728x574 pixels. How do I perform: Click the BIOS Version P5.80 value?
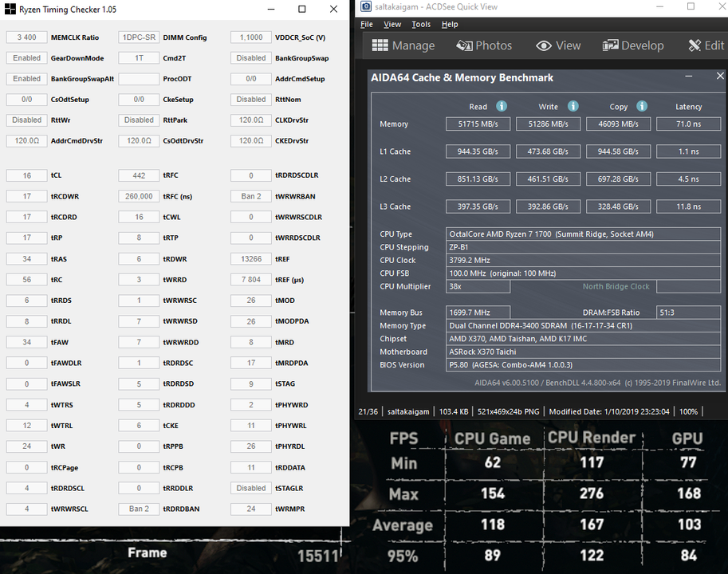[583, 364]
